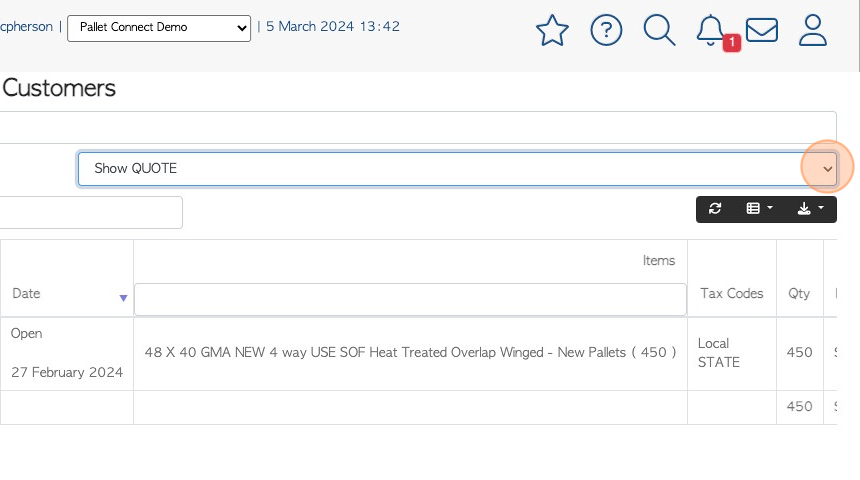Click the Items column header
Screen dimensions: 860x480
coord(659,261)
